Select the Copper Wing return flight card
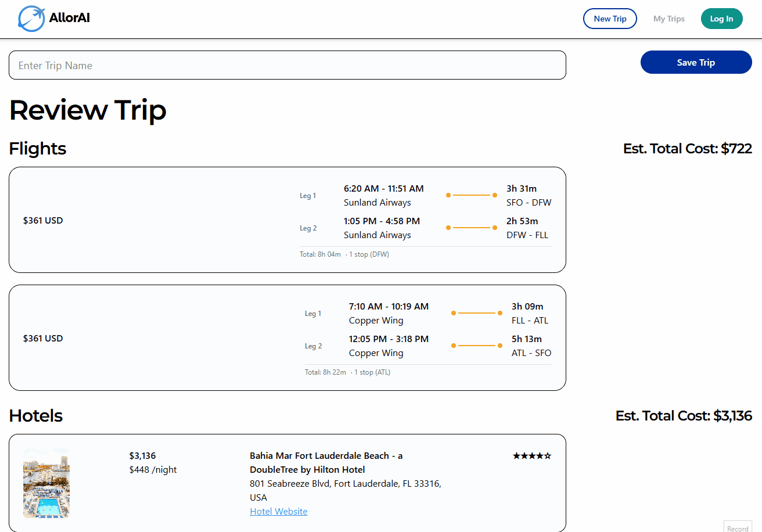Screen dimensions: 762x532 (287, 338)
